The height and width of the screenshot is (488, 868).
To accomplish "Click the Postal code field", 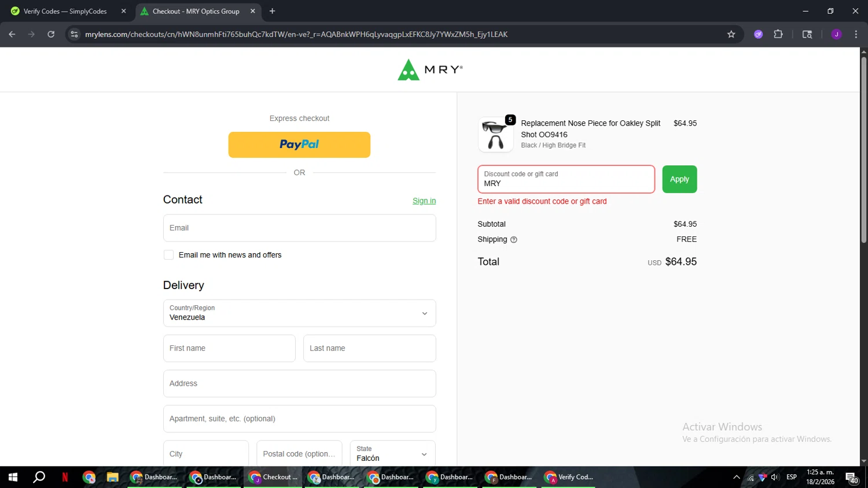I will pyautogui.click(x=299, y=454).
